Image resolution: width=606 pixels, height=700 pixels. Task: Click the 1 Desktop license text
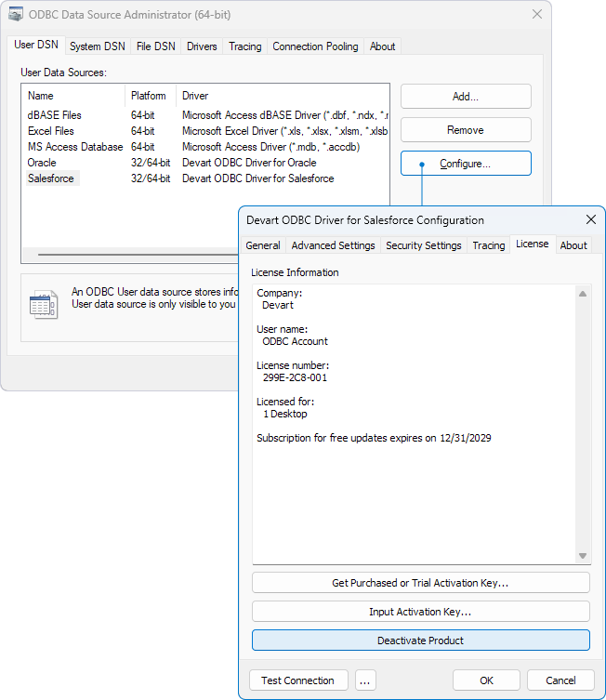point(285,414)
